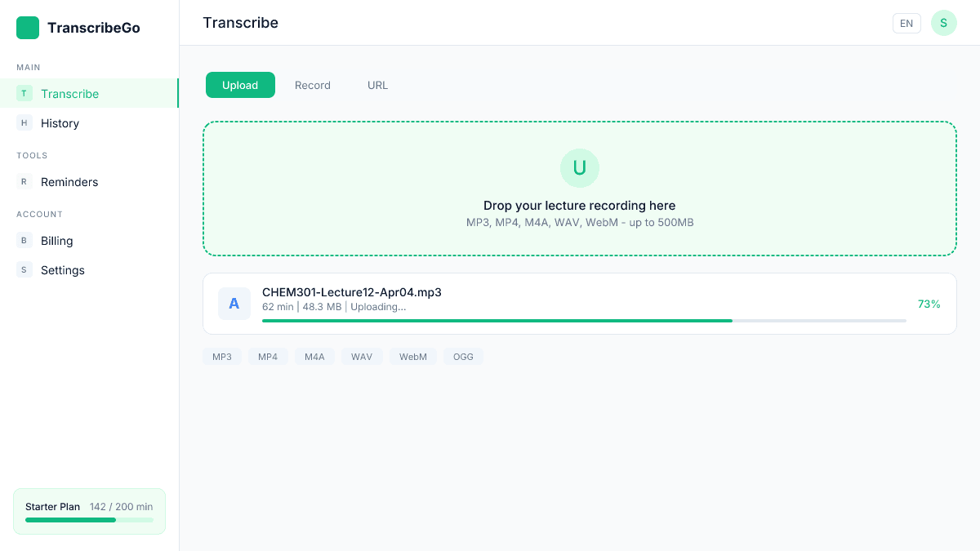Click the 73% upload progress bar
The image size is (980, 551).
point(583,320)
